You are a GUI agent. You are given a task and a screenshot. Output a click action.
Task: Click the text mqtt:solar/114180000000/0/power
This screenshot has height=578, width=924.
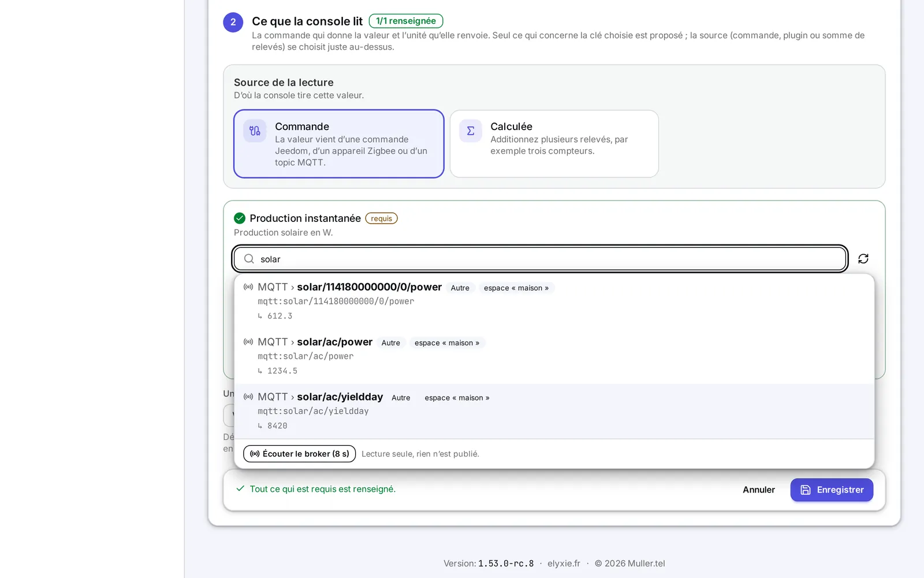[x=336, y=302]
